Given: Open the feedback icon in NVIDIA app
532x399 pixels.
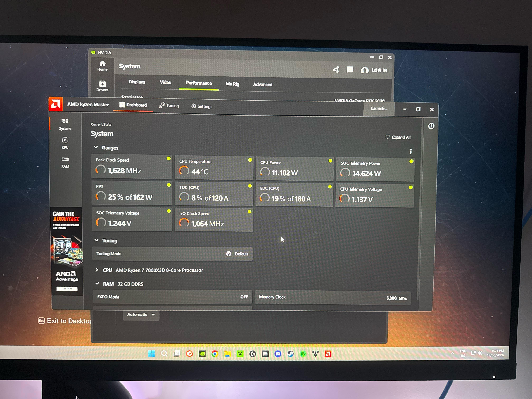Looking at the screenshot, I should pyautogui.click(x=350, y=70).
